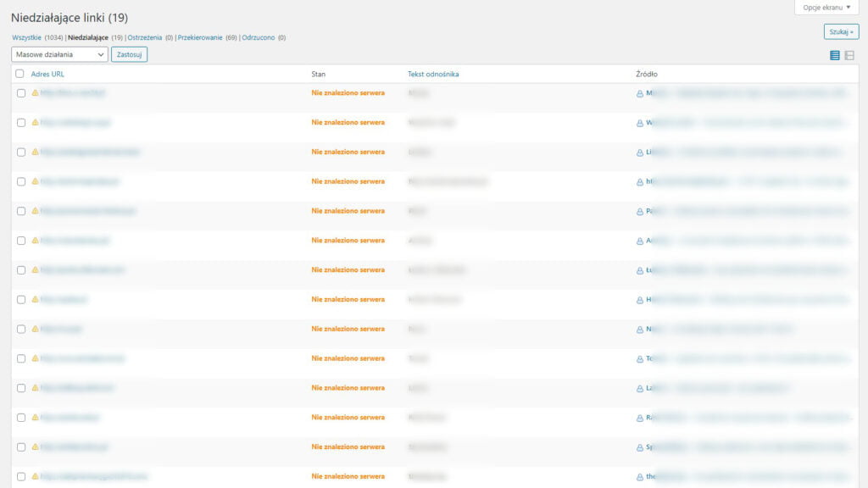Click the Źródło column header
Screen dimensions: 868x488
(647, 75)
